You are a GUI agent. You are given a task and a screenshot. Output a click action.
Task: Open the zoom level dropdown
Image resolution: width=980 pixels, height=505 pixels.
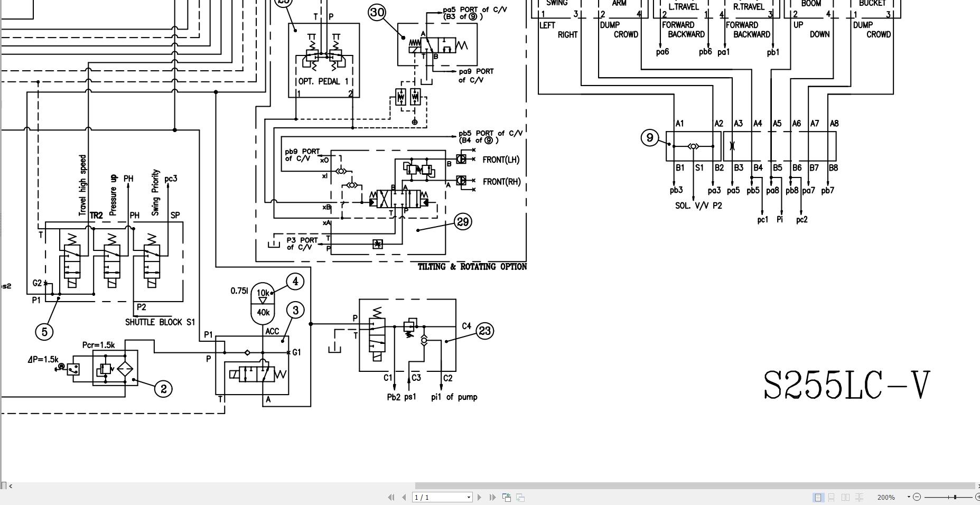pyautogui.click(x=909, y=497)
